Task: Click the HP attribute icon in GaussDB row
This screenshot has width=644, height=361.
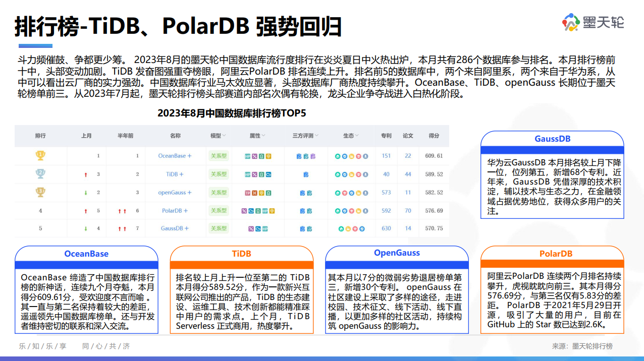Action: coord(265,229)
